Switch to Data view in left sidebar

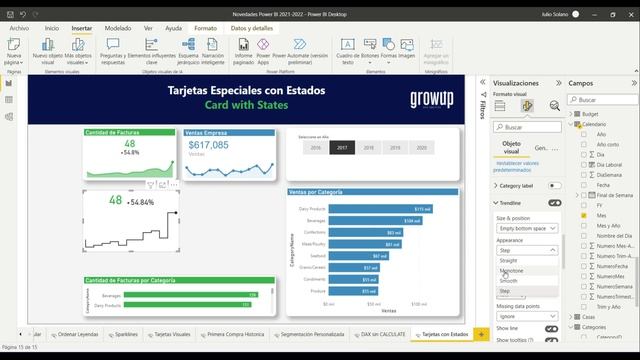click(9, 100)
